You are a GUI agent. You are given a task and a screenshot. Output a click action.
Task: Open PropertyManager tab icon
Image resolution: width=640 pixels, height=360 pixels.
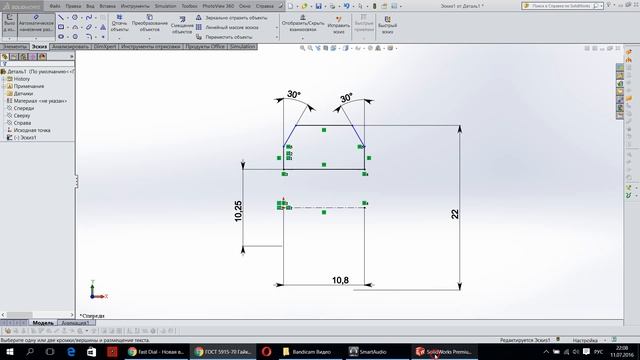tap(14, 57)
